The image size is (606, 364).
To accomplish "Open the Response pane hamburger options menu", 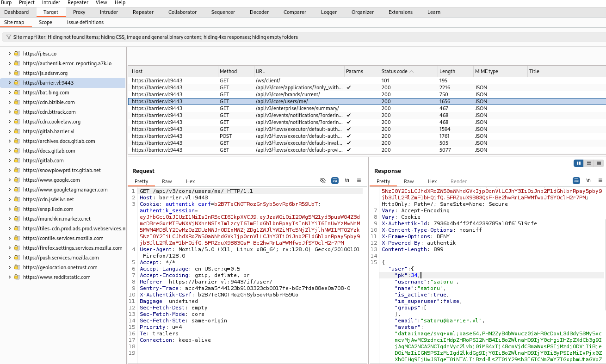I will (x=600, y=180).
